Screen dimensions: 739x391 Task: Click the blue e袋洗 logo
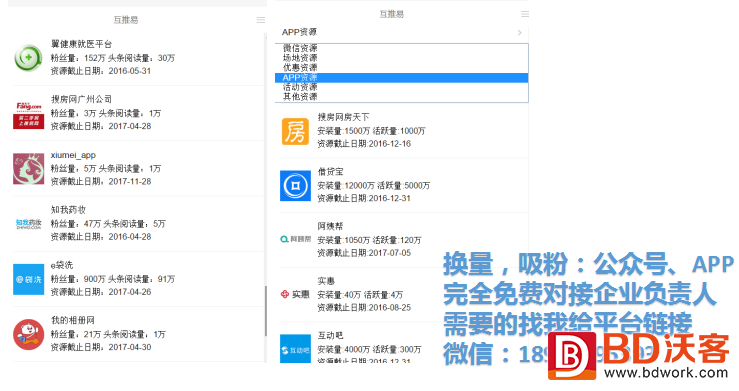click(x=28, y=279)
